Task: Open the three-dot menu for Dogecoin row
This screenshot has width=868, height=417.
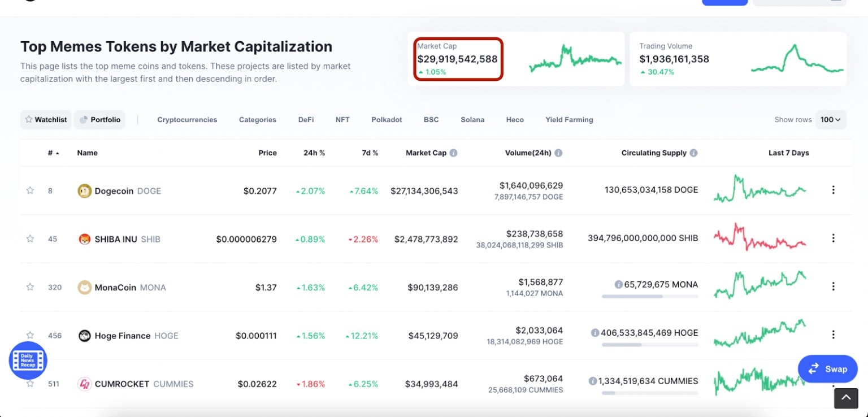Action: pyautogui.click(x=834, y=190)
